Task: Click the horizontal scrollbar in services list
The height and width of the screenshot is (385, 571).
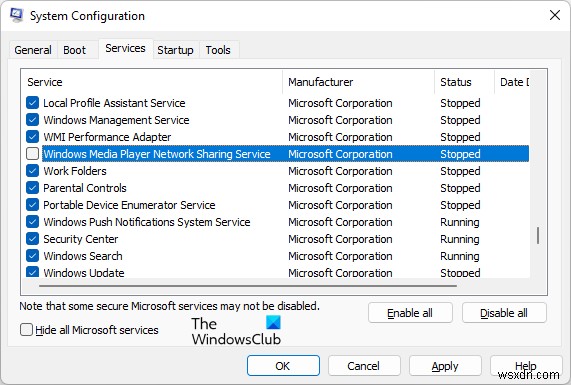Action: [x=248, y=286]
